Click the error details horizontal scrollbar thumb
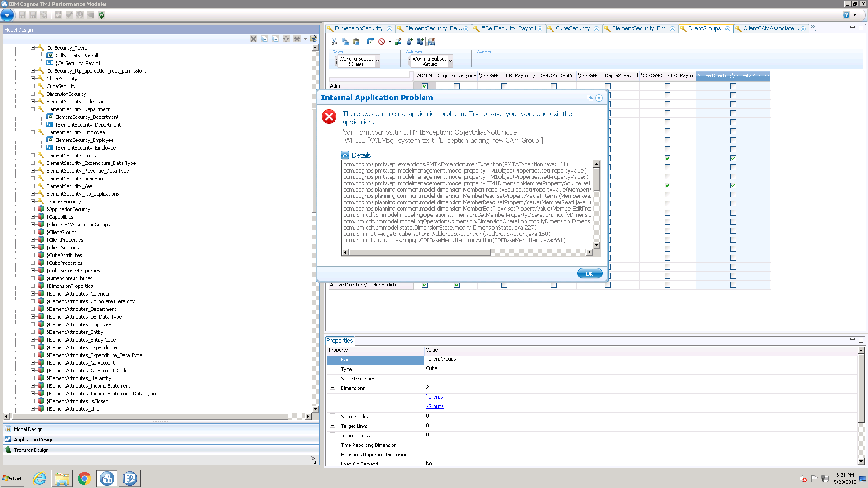Screen dimensions: 868x488 [420, 253]
